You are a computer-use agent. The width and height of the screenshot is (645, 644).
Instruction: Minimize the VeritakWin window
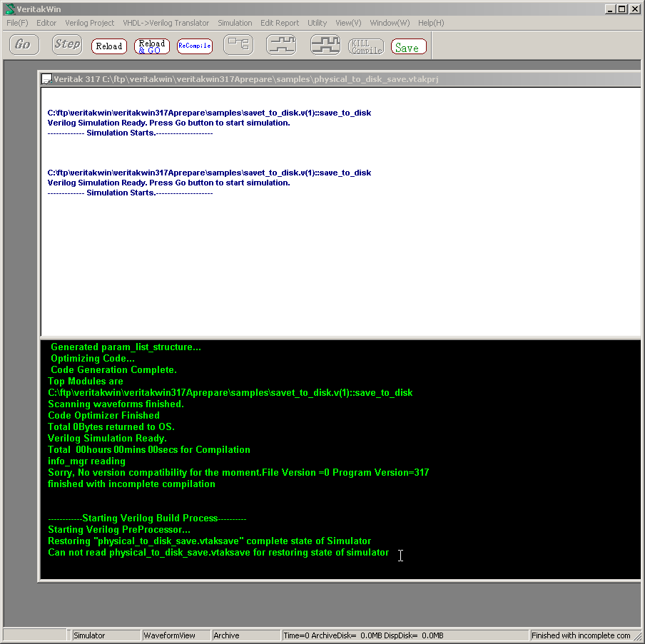[611, 9]
